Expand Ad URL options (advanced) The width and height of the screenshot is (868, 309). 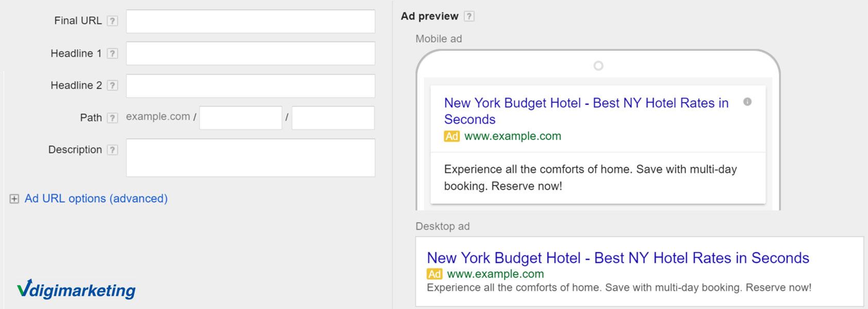[x=97, y=198]
